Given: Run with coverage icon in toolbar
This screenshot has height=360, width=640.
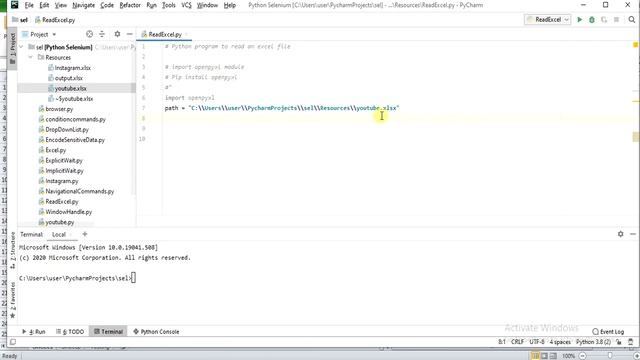Looking at the screenshot, I should click(x=604, y=20).
